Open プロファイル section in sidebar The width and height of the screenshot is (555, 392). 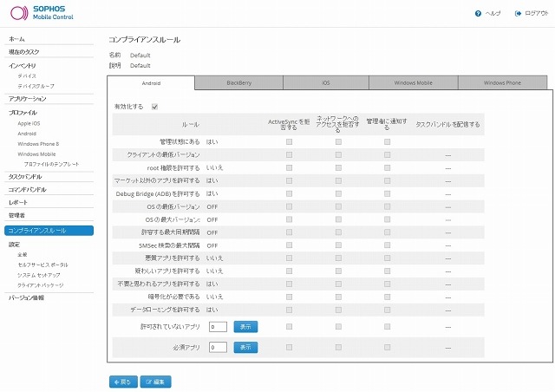tap(23, 113)
